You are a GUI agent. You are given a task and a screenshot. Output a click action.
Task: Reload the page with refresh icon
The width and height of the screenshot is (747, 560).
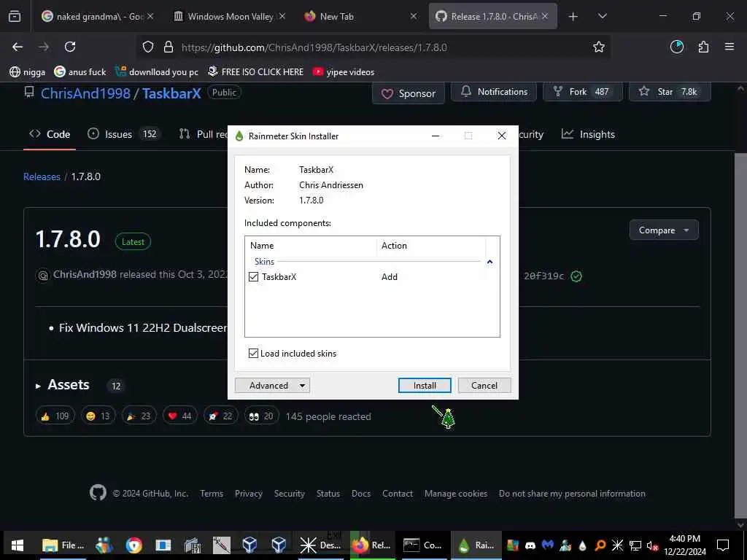pyautogui.click(x=70, y=47)
